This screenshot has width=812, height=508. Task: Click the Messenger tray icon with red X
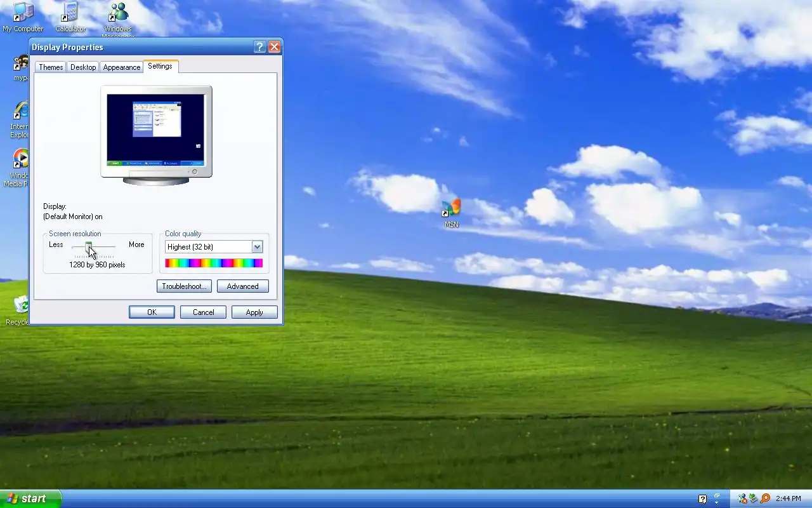pos(742,498)
